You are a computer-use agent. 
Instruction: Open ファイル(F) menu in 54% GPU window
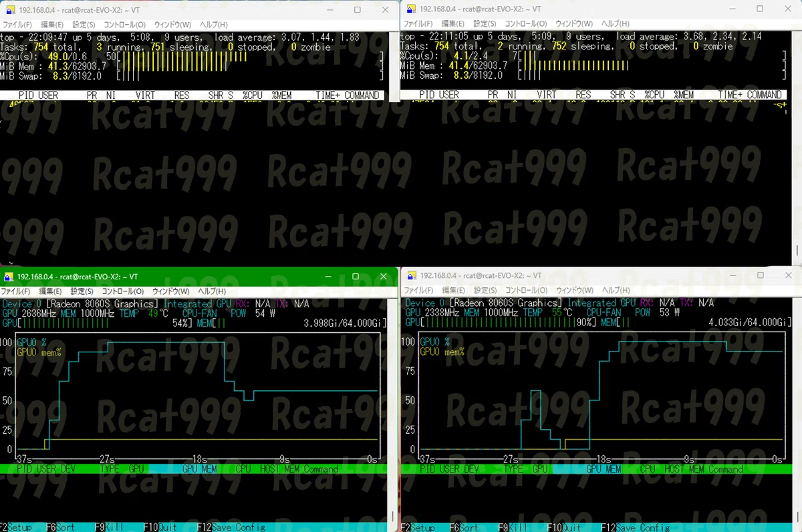point(15,291)
